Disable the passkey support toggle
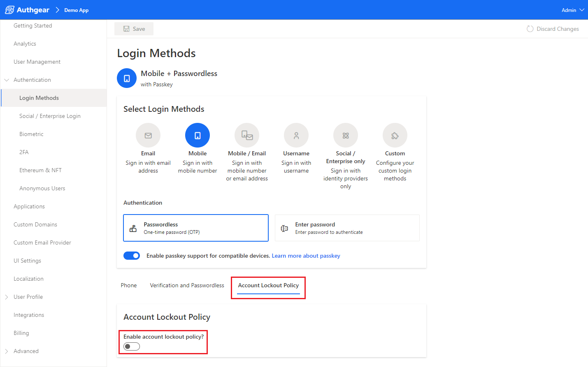Screen dimensions: 588x367 click(x=132, y=256)
